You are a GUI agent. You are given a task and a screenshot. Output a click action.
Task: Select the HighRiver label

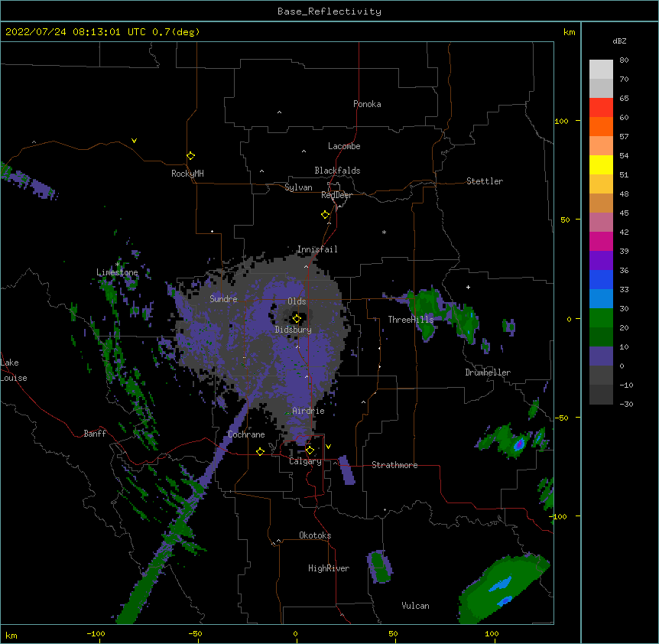coord(329,568)
